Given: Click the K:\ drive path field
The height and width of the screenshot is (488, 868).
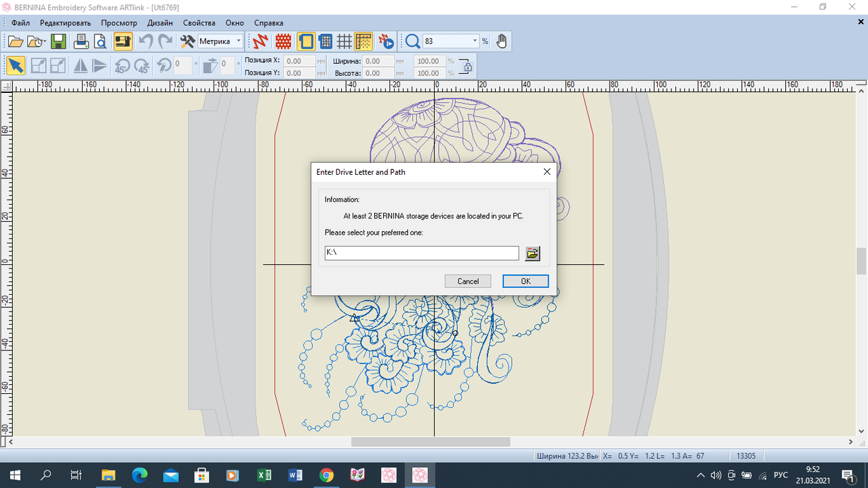Looking at the screenshot, I should click(422, 253).
